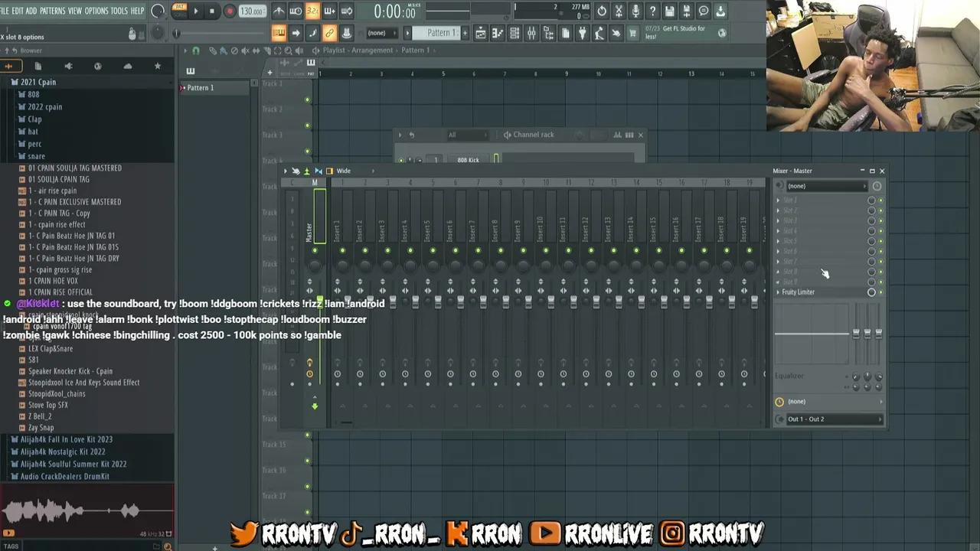Open the TOOLS menu
Image resolution: width=980 pixels, height=551 pixels.
119,11
